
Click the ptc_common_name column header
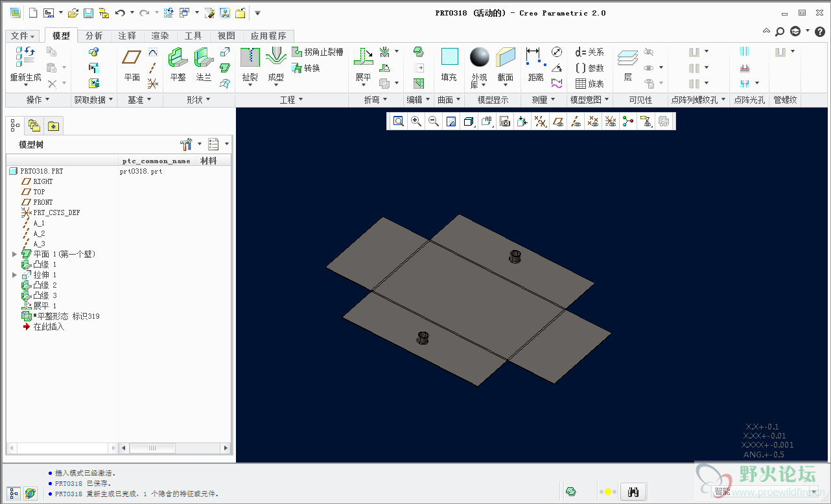[156, 161]
